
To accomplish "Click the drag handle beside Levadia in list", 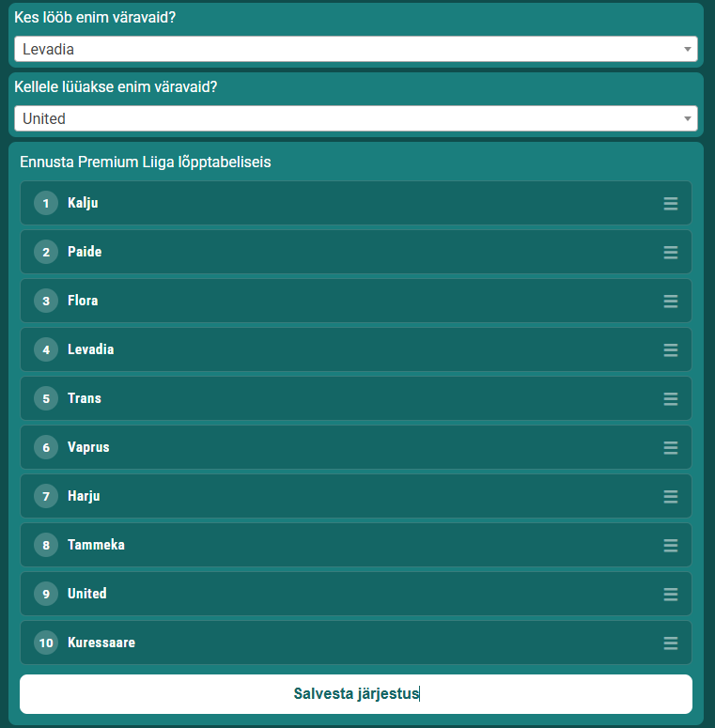I will coord(670,349).
